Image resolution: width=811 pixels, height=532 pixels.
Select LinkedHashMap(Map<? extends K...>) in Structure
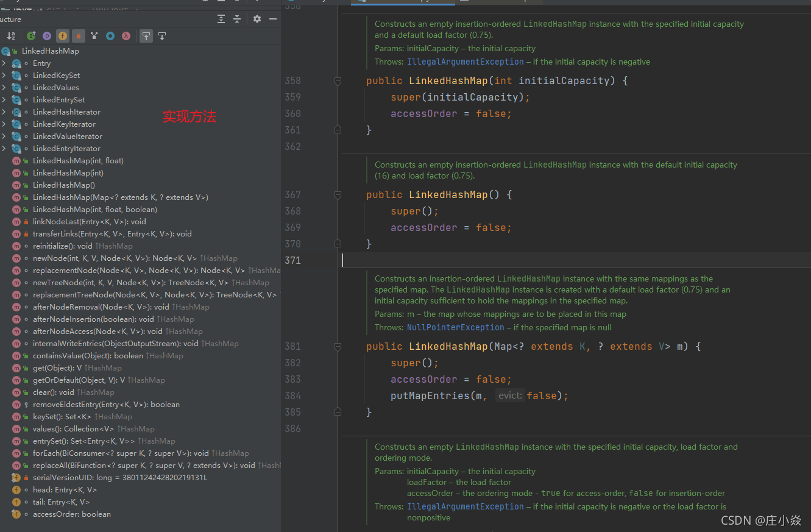[x=121, y=197]
